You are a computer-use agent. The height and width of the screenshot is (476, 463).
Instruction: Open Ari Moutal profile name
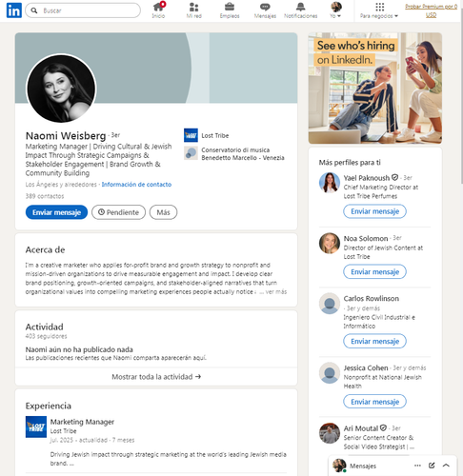pyautogui.click(x=361, y=428)
